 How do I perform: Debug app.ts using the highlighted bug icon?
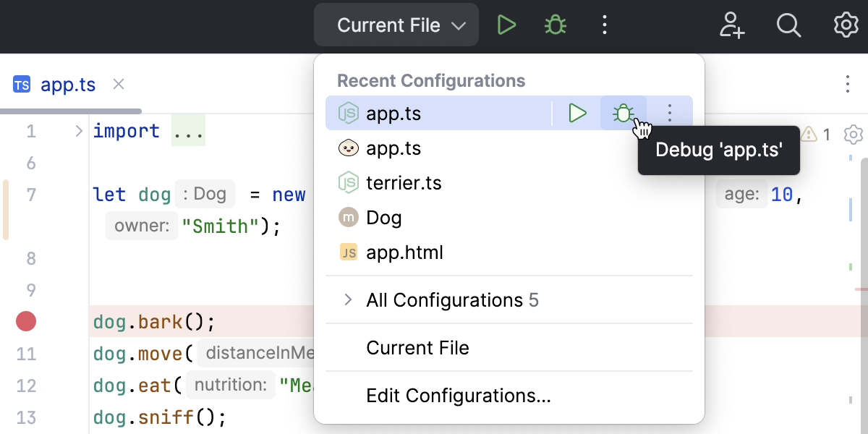[x=623, y=113]
